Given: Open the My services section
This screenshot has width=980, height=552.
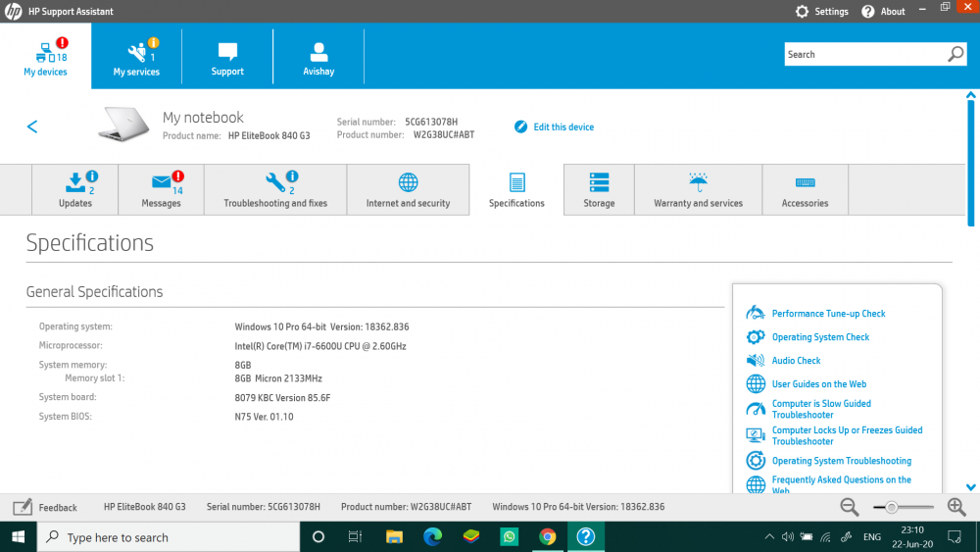Looking at the screenshot, I should [x=136, y=56].
